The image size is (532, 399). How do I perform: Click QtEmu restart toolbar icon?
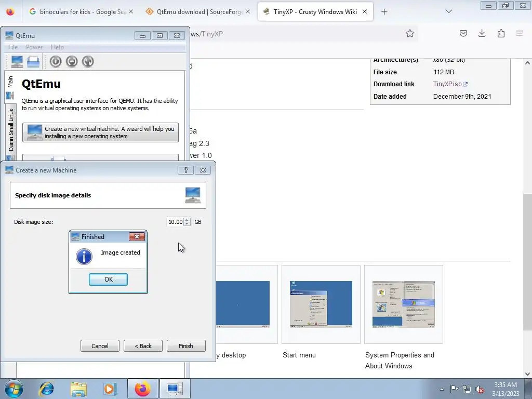(88, 61)
